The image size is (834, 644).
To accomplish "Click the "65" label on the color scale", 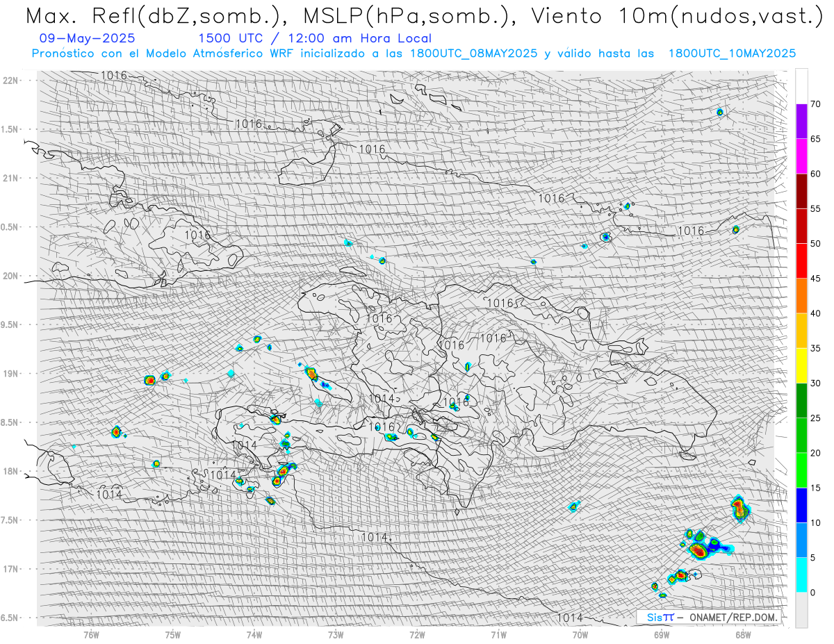I will (x=815, y=139).
